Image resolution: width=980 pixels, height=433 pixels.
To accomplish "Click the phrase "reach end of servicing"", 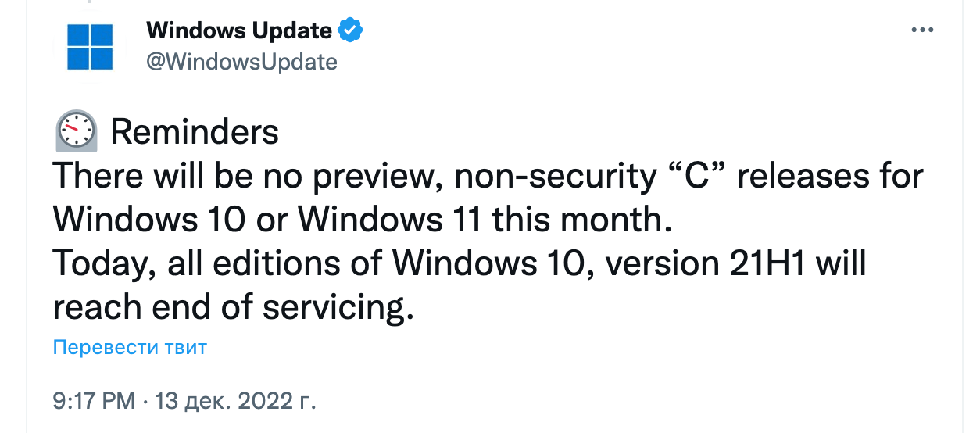I will pyautogui.click(x=231, y=308).
